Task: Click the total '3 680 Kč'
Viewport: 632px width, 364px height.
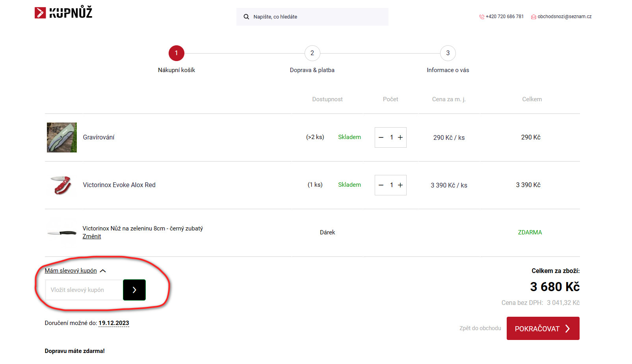Action: click(555, 287)
